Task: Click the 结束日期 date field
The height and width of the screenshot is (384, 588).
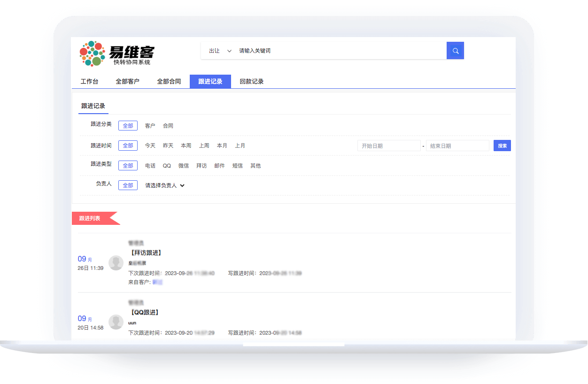Action: pos(457,146)
